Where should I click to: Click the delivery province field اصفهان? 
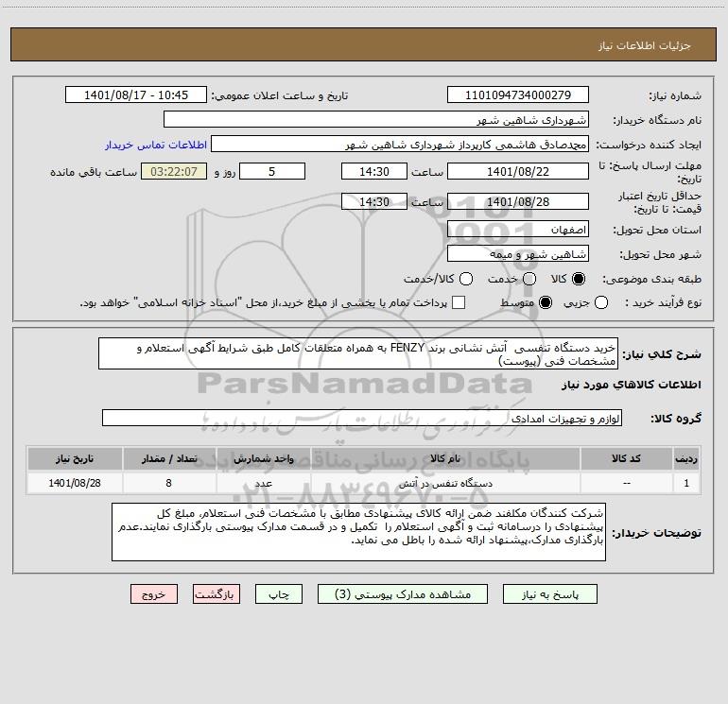tap(518, 229)
